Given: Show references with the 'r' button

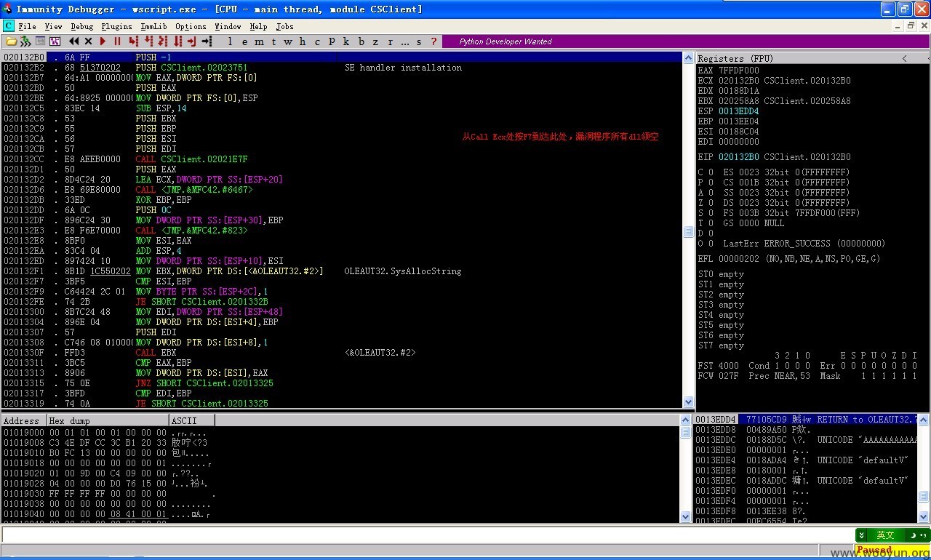Looking at the screenshot, I should click(x=390, y=41).
